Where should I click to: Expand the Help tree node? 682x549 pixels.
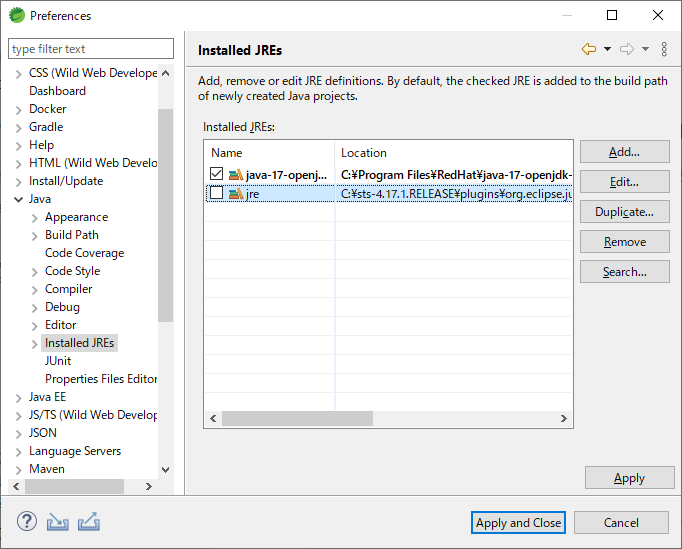(x=18, y=146)
